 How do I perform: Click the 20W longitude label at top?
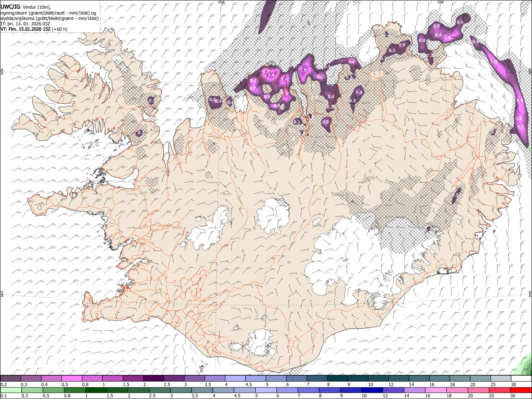point(221,2)
